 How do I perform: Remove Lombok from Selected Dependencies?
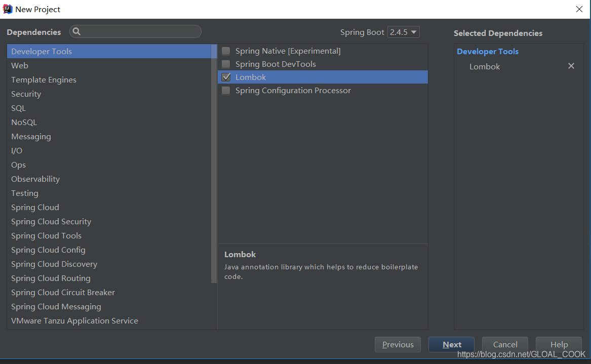pos(571,66)
